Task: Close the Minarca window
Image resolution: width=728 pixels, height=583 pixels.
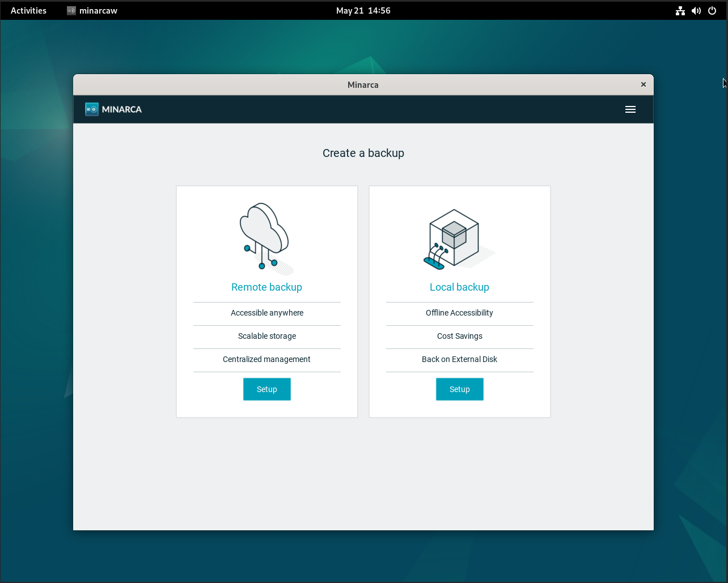Action: click(x=644, y=84)
